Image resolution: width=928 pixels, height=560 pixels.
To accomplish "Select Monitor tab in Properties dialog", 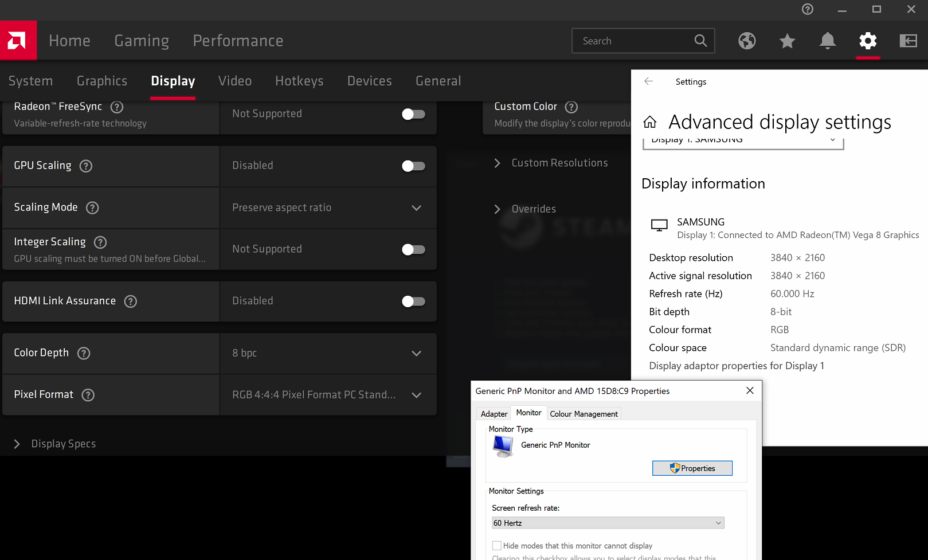I will click(528, 413).
